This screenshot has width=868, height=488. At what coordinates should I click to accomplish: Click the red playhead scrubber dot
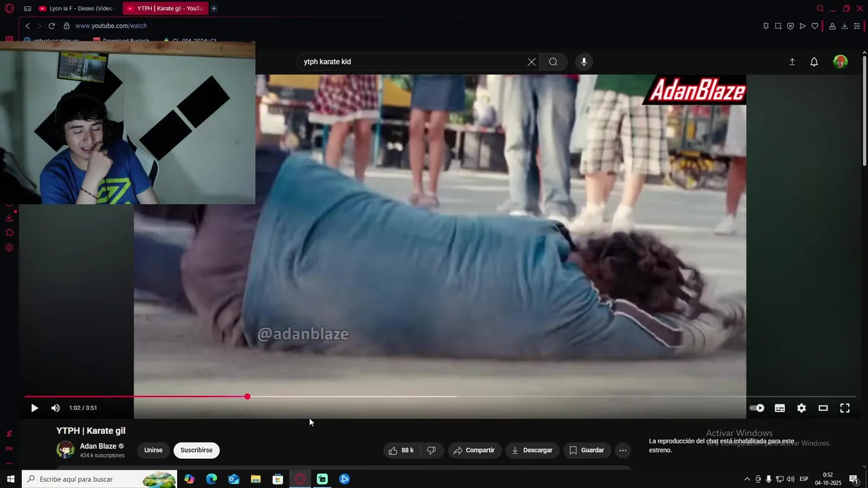click(248, 396)
